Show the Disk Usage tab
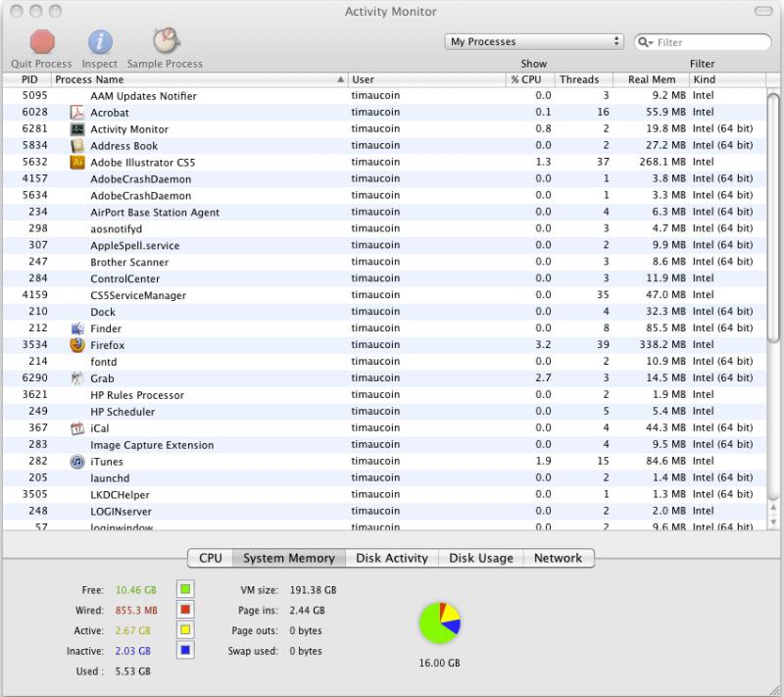 click(481, 558)
